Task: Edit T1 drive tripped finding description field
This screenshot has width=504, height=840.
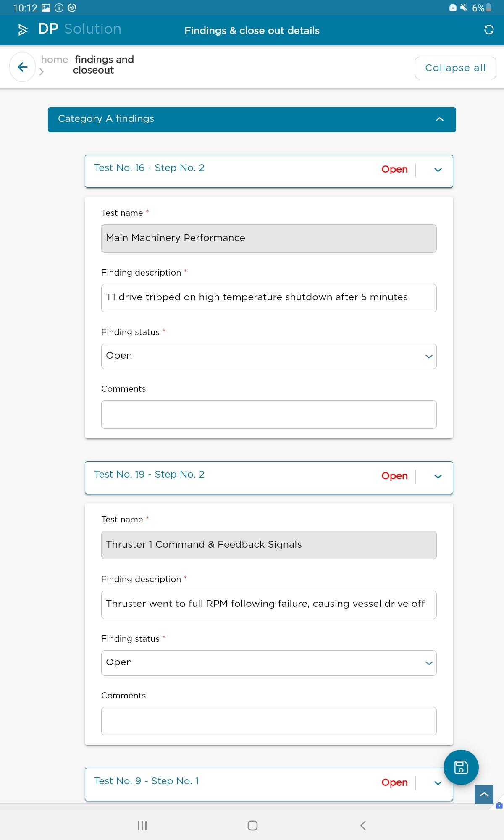Action: point(269,298)
